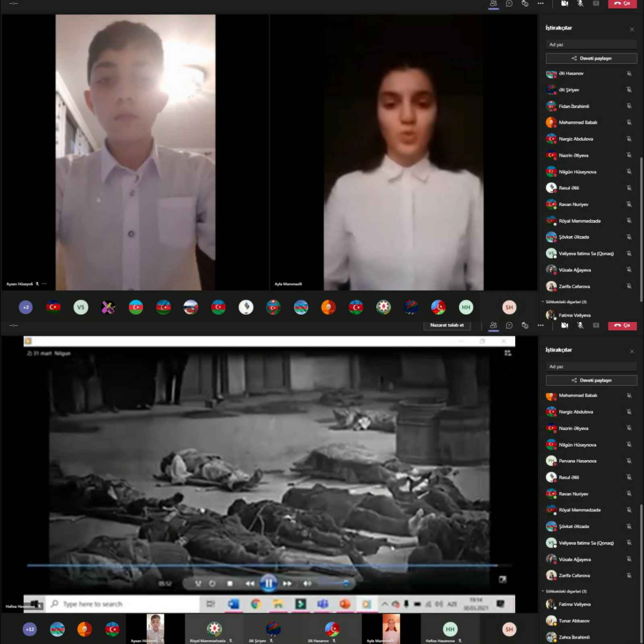The width and height of the screenshot is (644, 644).
Task: Open the green app icon on shared taskbar
Action: pyautogui.click(x=300, y=604)
